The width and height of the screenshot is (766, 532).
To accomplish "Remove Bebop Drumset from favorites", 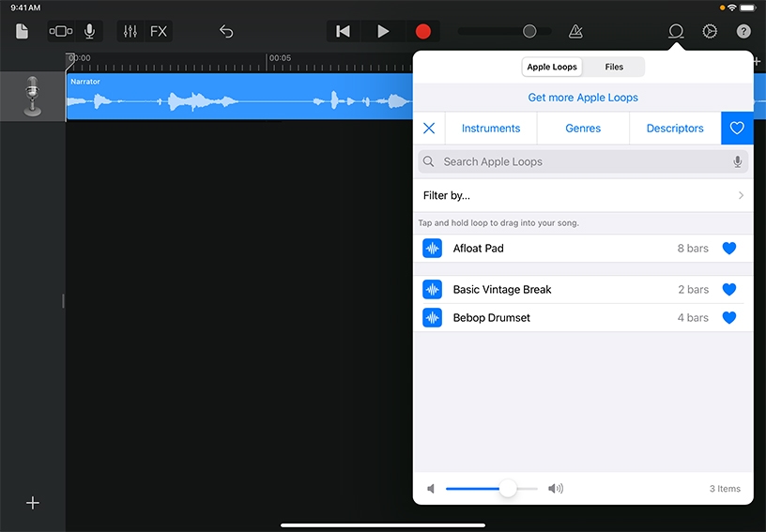I will (x=729, y=318).
